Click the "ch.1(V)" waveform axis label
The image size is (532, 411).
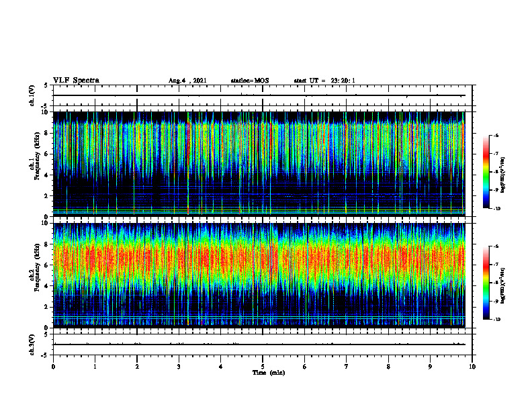(32, 95)
